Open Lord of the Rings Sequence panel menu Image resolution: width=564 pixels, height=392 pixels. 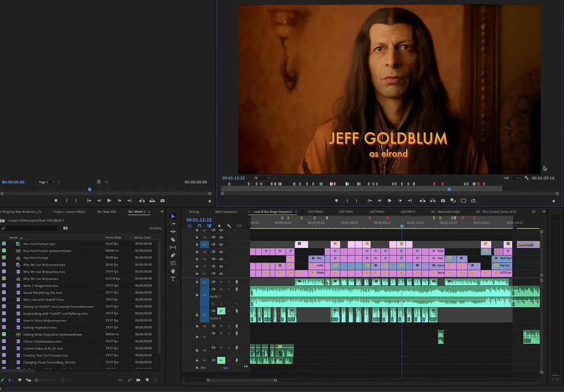coord(296,211)
